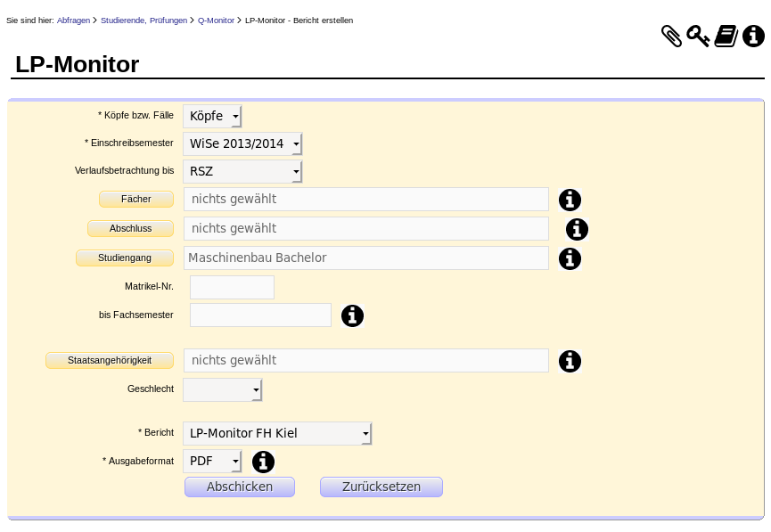Go to Abfragen breadcrumb link

(x=73, y=20)
